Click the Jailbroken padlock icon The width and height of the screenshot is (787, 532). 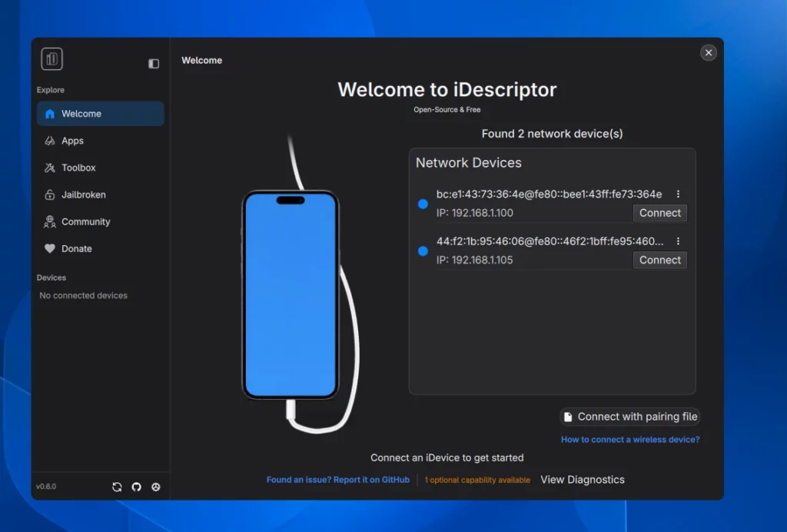50,195
